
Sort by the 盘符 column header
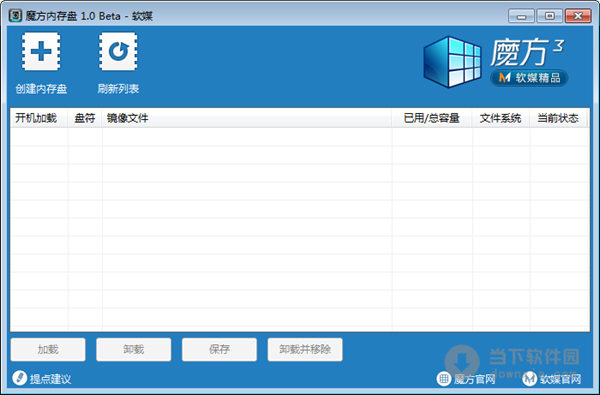tap(85, 118)
